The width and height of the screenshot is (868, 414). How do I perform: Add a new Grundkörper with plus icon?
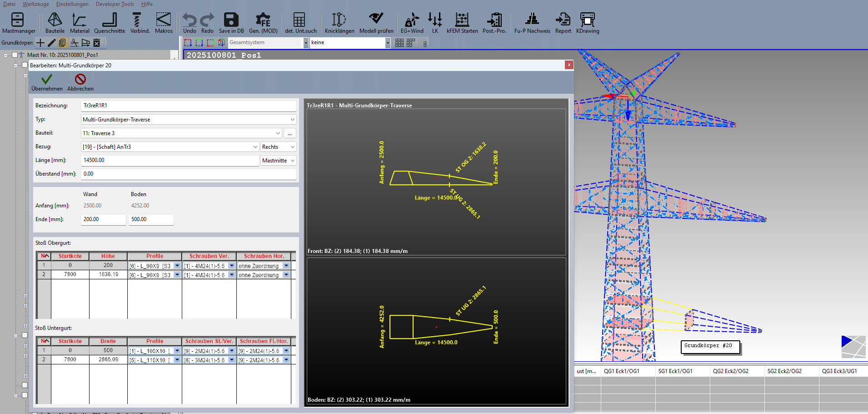(x=40, y=43)
